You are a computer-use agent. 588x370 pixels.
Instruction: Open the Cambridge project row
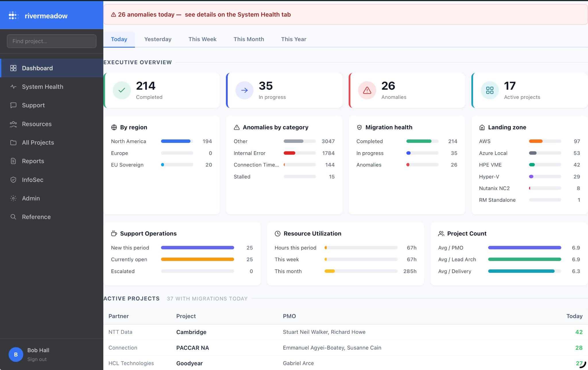tap(345, 332)
